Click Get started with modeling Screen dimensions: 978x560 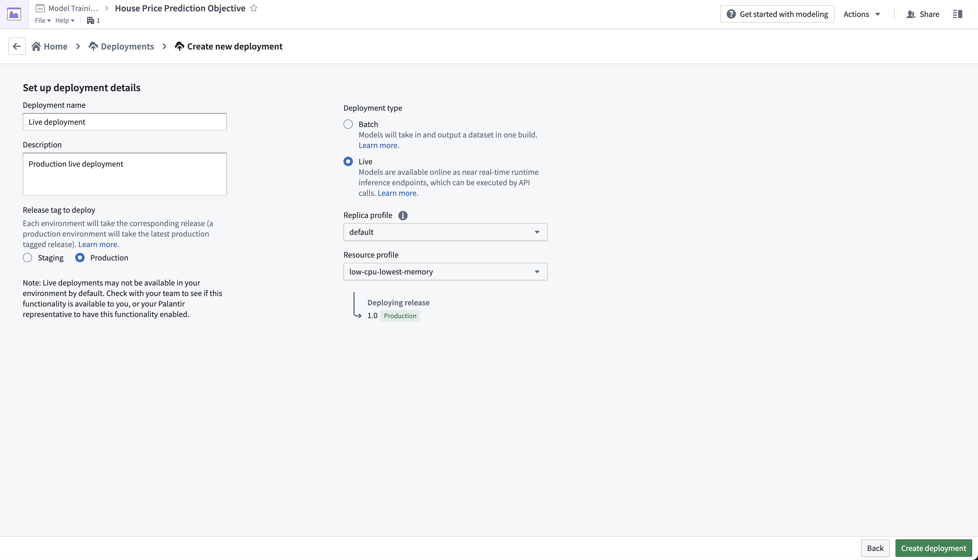[777, 14]
